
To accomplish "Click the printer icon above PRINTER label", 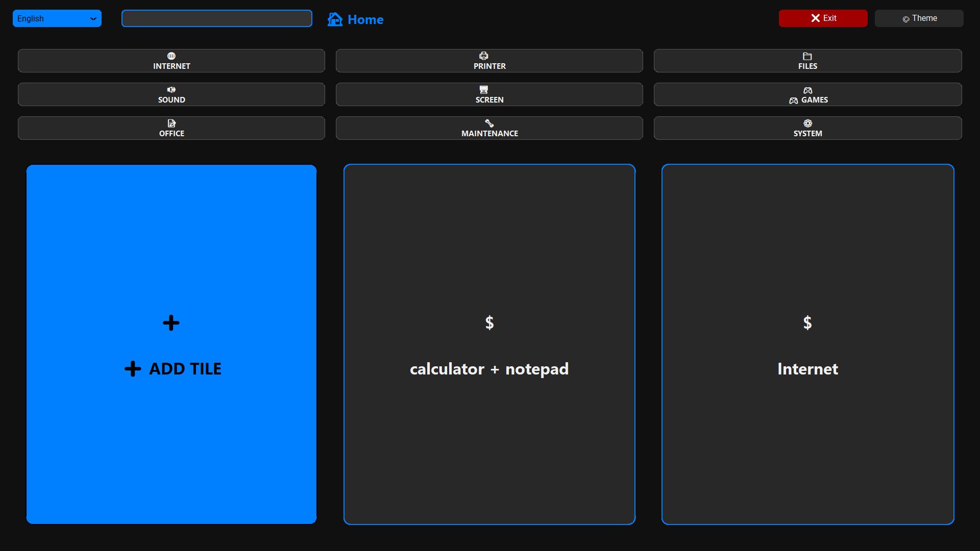I will coord(483,55).
